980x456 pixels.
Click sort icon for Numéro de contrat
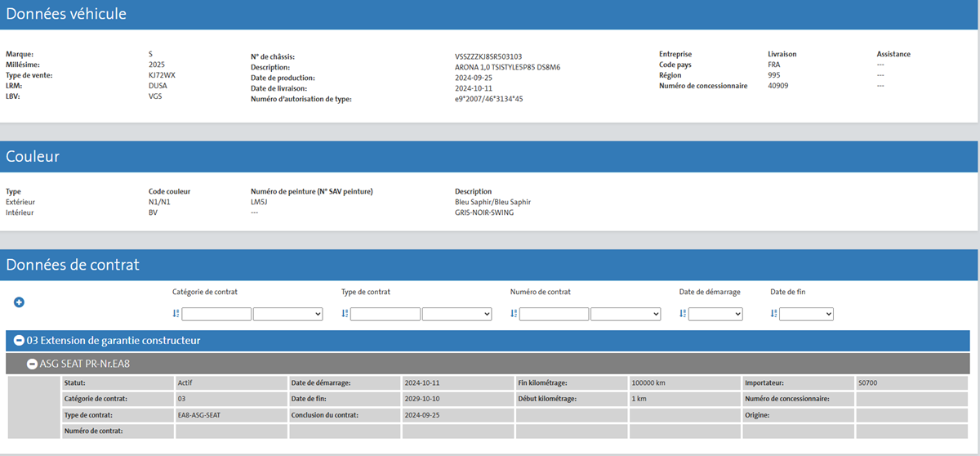point(514,314)
